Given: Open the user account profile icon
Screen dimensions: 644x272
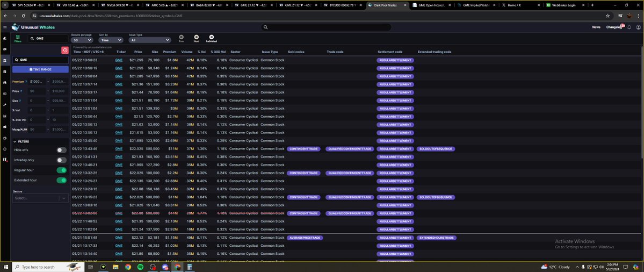Looking at the screenshot, I should tap(638, 27).
